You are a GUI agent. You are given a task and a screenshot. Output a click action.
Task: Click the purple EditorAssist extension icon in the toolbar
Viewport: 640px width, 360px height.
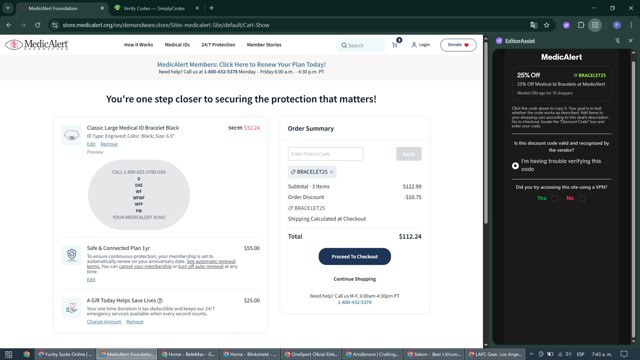tap(567, 25)
